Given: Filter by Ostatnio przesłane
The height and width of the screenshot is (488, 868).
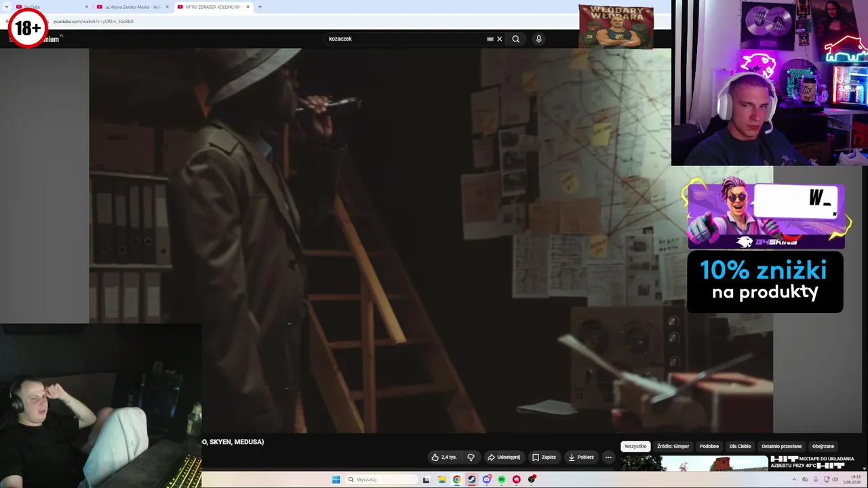Looking at the screenshot, I should point(782,447).
